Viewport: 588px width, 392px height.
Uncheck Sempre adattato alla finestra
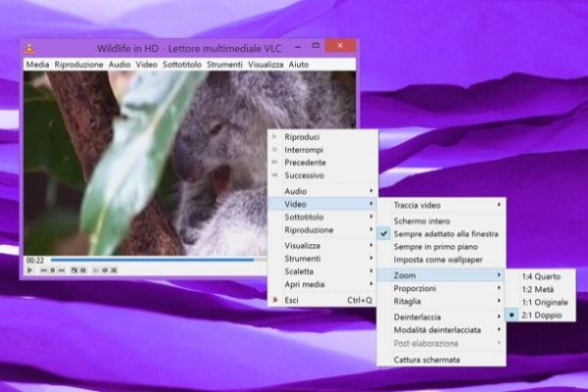click(x=441, y=234)
